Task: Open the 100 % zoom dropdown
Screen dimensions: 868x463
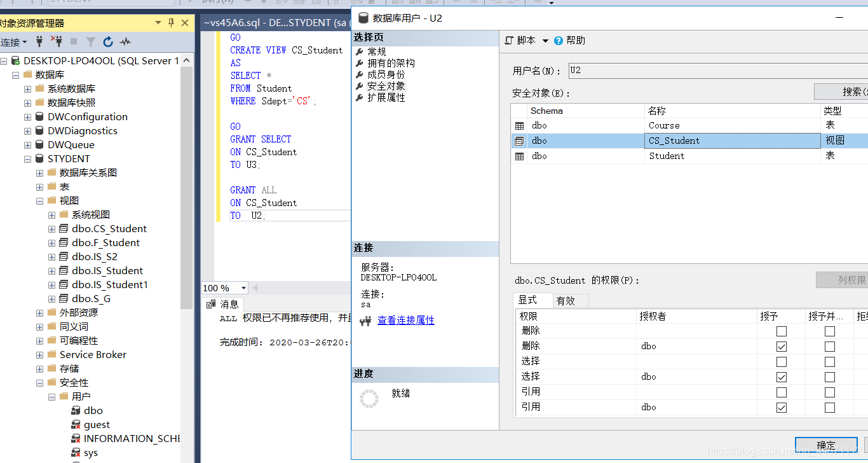Action: (x=243, y=288)
